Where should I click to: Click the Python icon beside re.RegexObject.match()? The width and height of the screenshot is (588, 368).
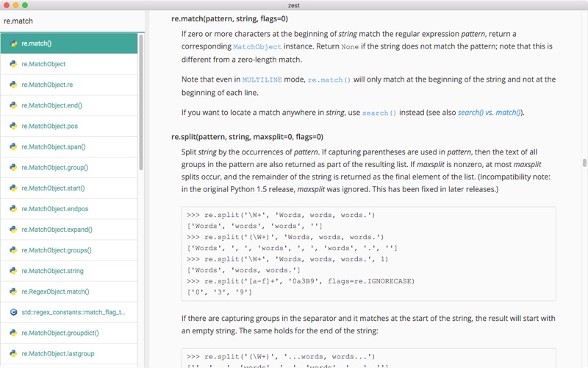tap(13, 291)
